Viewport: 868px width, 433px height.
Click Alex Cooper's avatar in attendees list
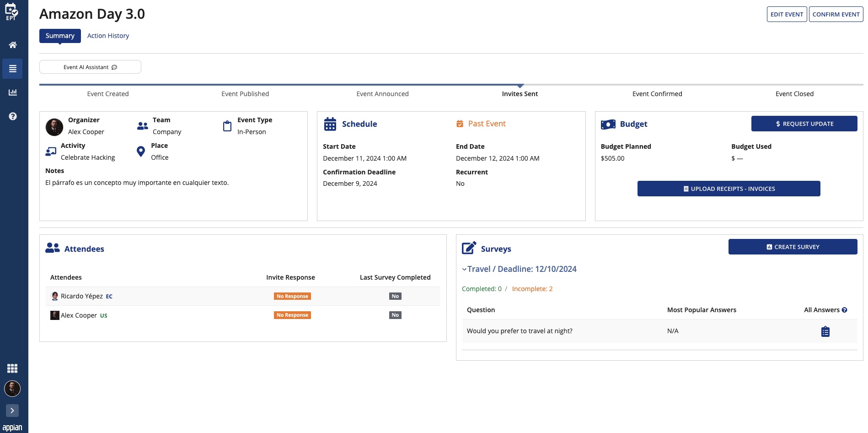pyautogui.click(x=55, y=315)
